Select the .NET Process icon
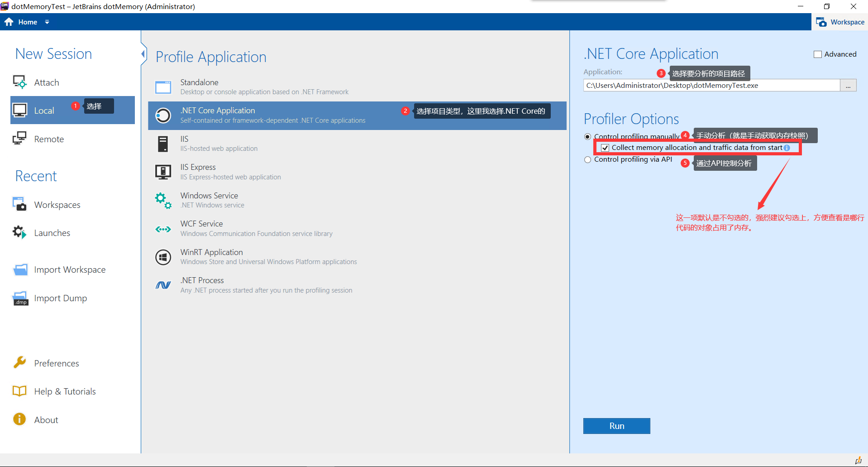 (163, 285)
